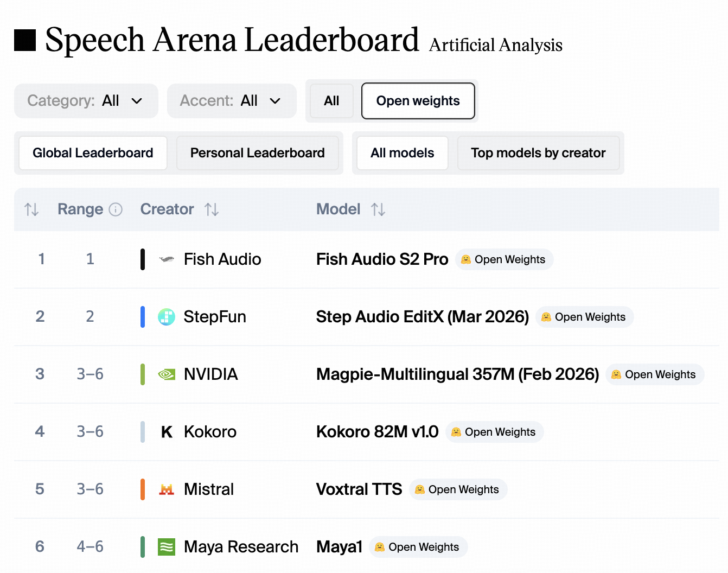728x573 pixels.
Task: Show Top models by creator view
Action: [x=538, y=153]
